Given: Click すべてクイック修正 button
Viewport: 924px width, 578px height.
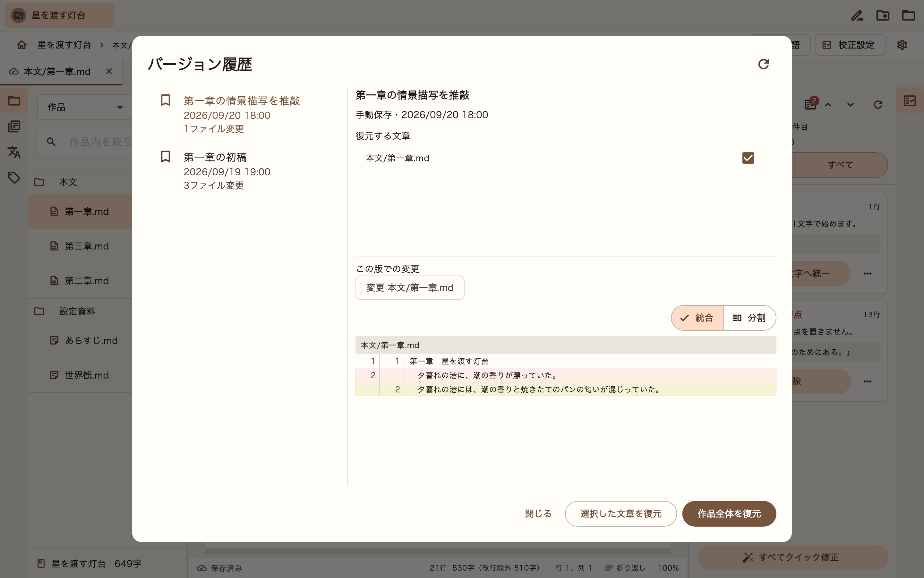Looking at the screenshot, I should pyautogui.click(x=793, y=557).
